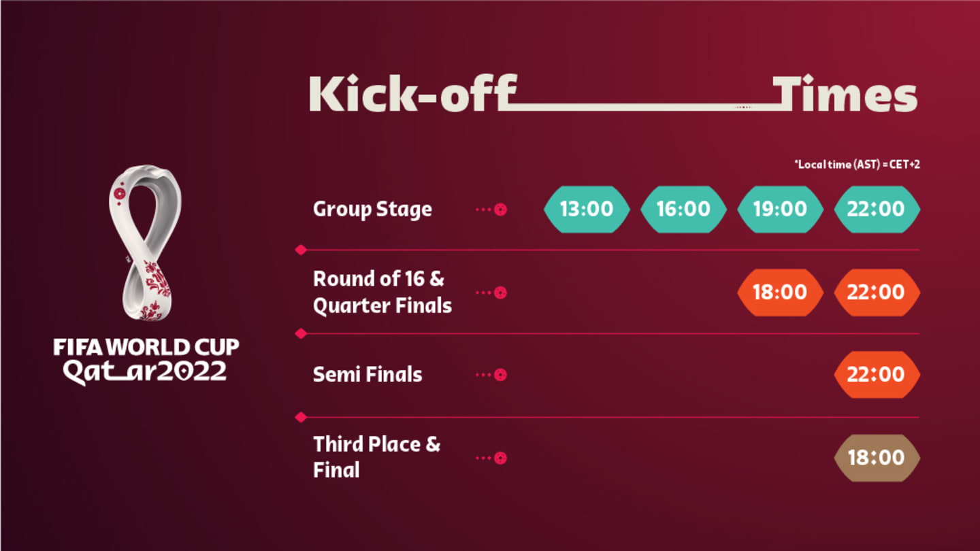This screenshot has height=551, width=980.
Task: Select the 16:00 Group Stage time badge
Action: [683, 209]
